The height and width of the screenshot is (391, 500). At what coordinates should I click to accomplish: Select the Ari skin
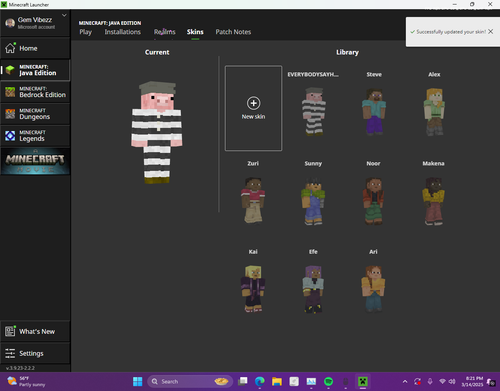point(373,289)
